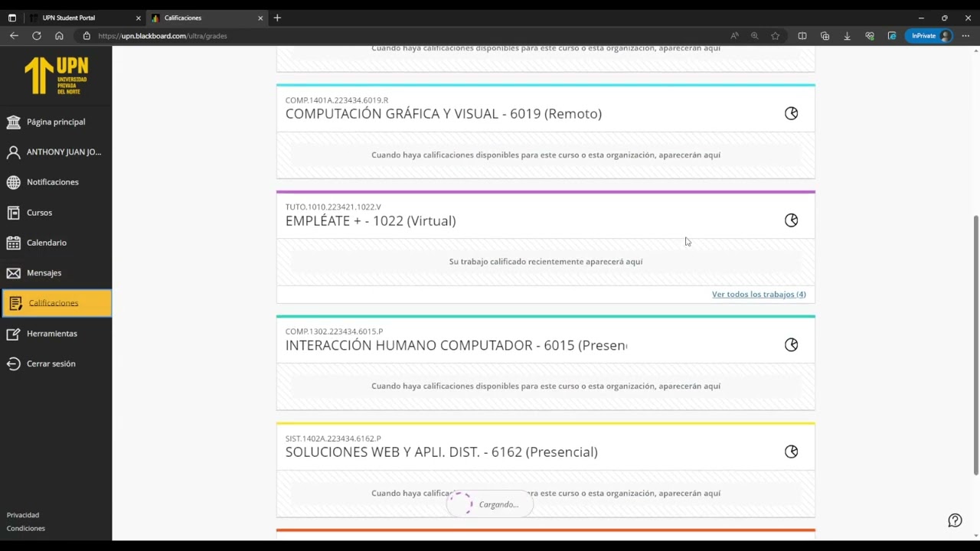980x551 pixels.
Task: Select the highlighted Calificaciones sidebar item
Action: click(56, 303)
